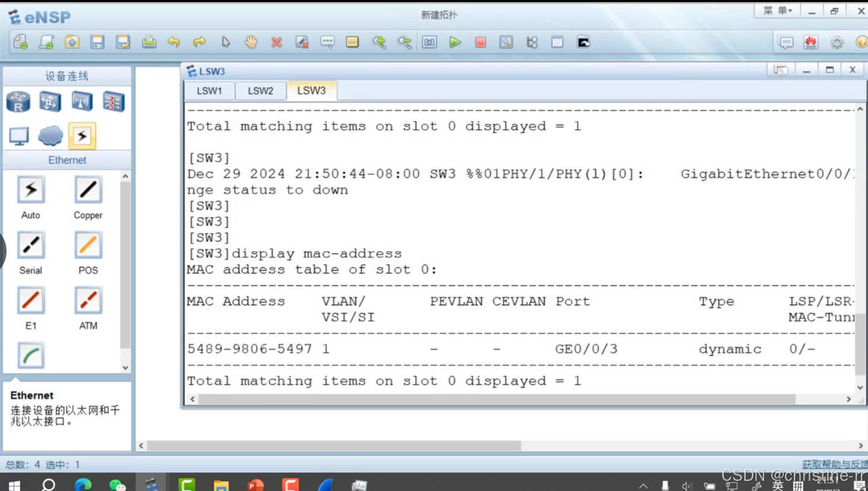Undo the last action
Image resolution: width=868 pixels, height=491 pixels.
[x=174, y=42]
